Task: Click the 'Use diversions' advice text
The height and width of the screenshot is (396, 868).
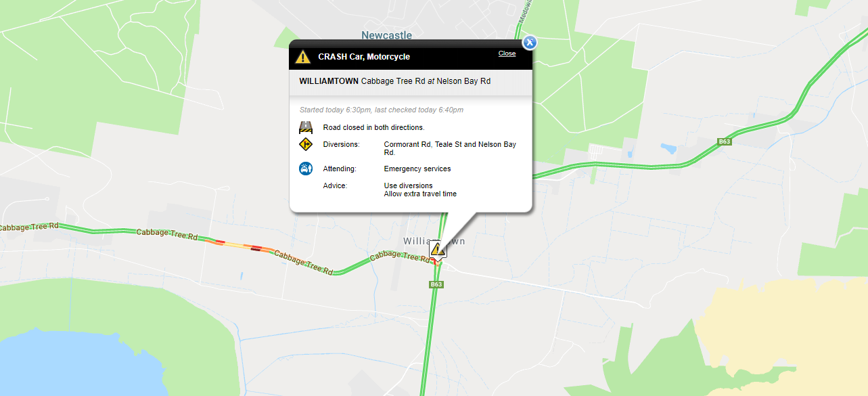Action: tap(408, 185)
